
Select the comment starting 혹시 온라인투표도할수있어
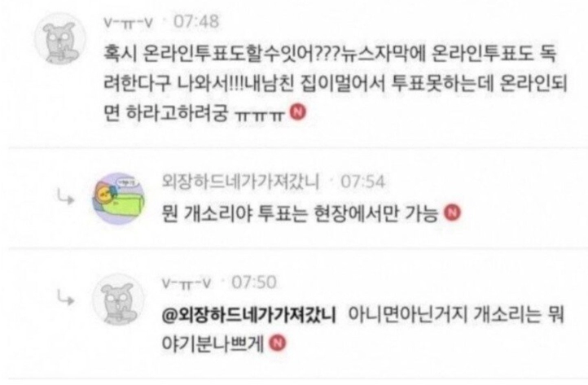tap(336, 84)
